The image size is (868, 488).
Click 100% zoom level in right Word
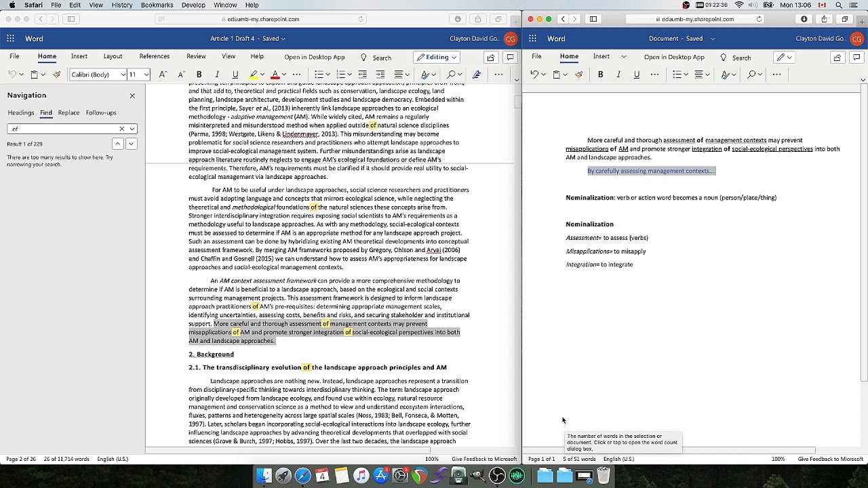click(x=778, y=459)
